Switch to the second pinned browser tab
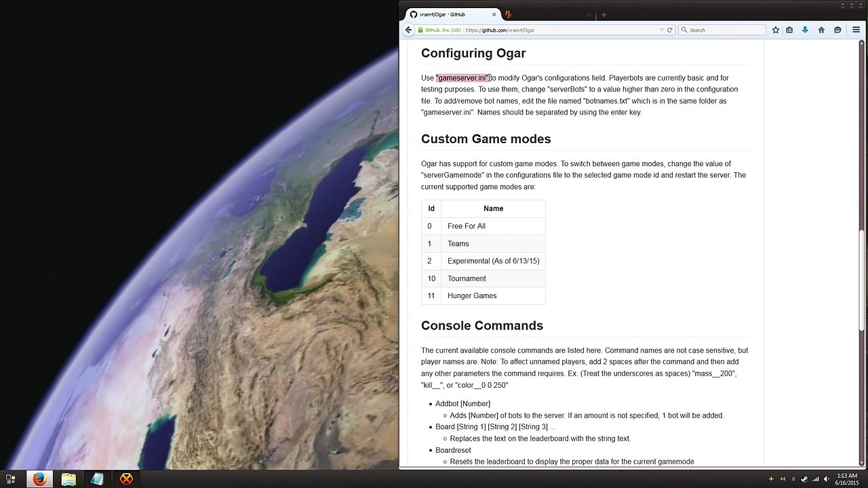This screenshot has width=868, height=488. [x=508, y=14]
